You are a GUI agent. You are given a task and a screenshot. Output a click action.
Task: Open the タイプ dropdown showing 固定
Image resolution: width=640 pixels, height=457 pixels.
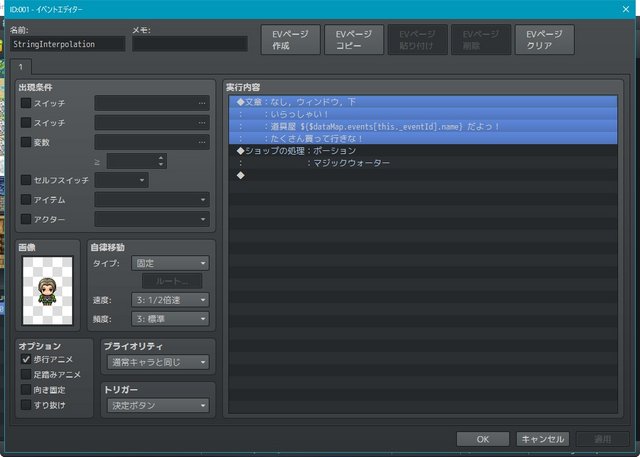[170, 263]
